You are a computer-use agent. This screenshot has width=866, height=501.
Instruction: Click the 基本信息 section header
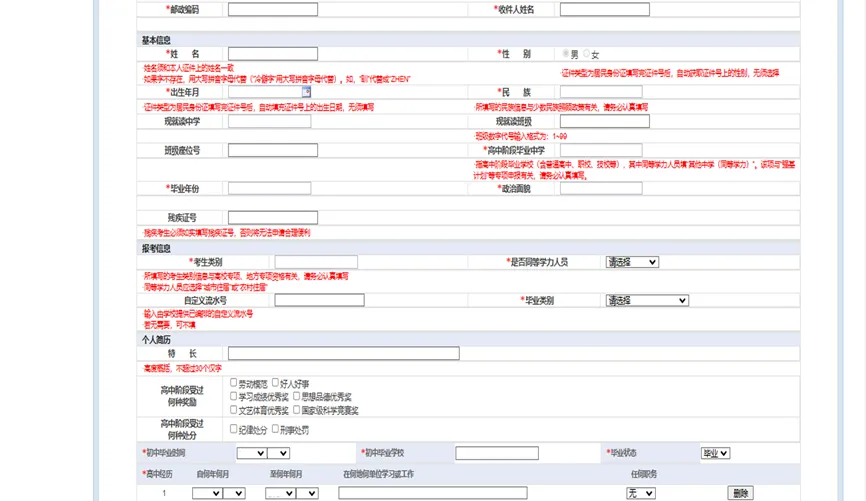tap(156, 40)
